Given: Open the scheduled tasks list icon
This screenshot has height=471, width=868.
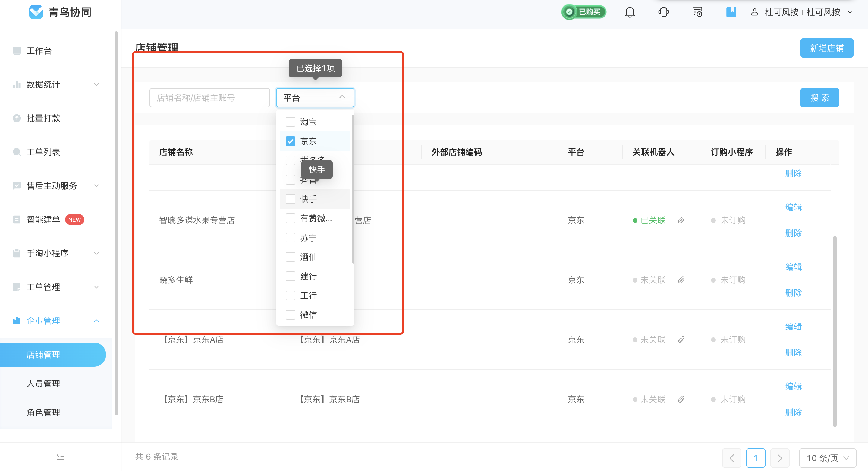Looking at the screenshot, I should 697,12.
